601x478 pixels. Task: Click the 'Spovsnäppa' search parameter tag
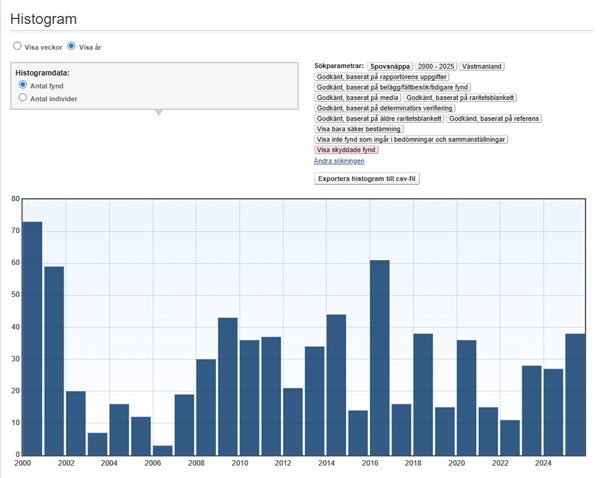(x=389, y=66)
